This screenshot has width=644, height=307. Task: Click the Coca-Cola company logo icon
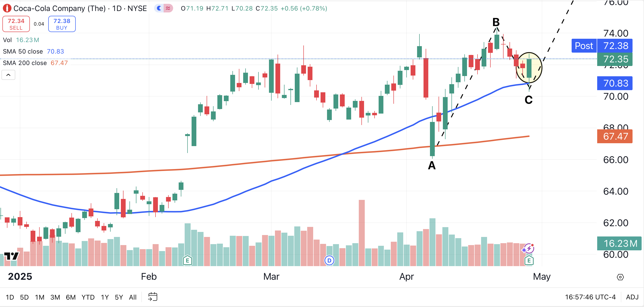coord(7,9)
